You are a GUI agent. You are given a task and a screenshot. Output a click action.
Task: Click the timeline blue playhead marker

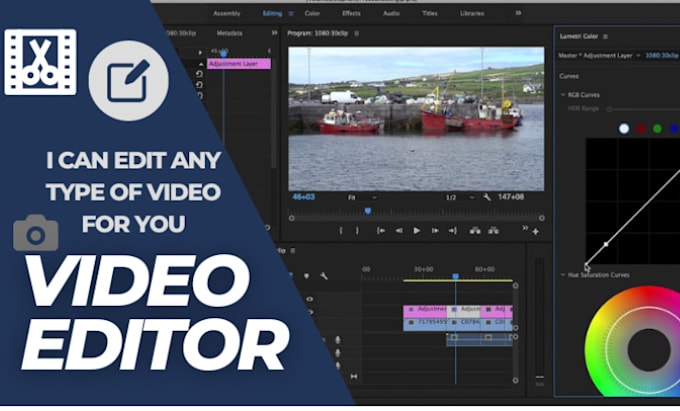tap(455, 276)
